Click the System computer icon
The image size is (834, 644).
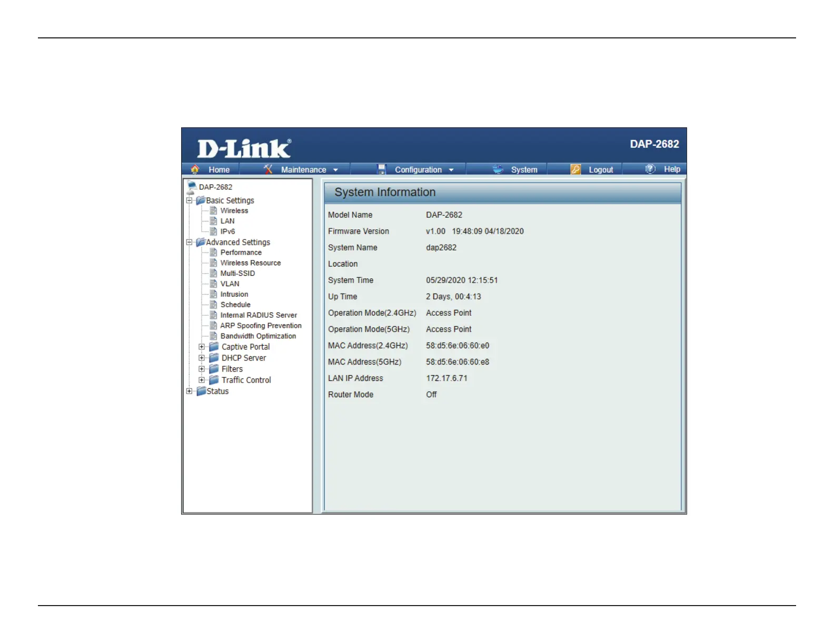[x=498, y=169]
